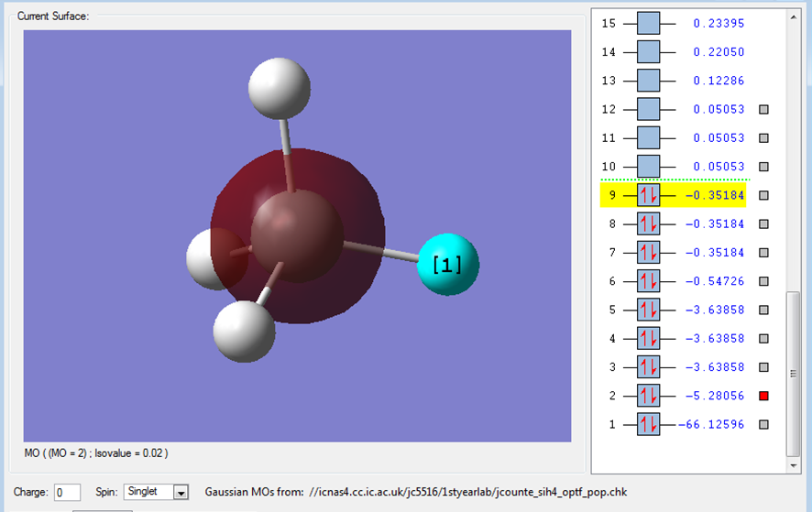
Task: Click the orbital list scroll-down arrow
Action: [794, 466]
